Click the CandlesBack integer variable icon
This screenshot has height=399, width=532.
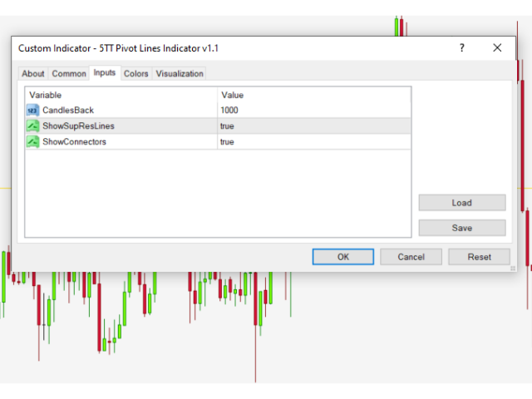[32, 111]
